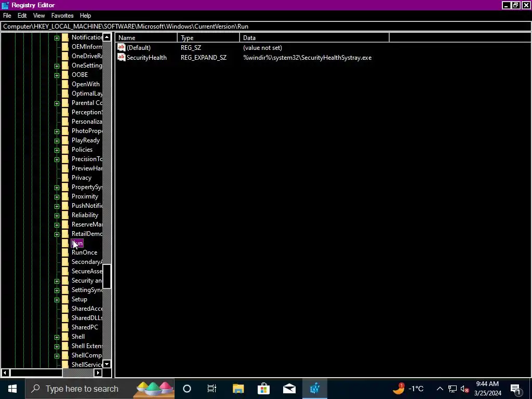Open the Windows Start menu
Image resolution: width=532 pixels, height=399 pixels.
(12, 389)
